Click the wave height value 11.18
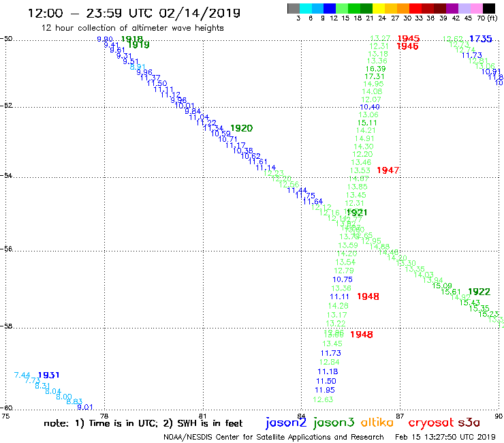Viewport: 504px width, 443px height. tap(328, 371)
